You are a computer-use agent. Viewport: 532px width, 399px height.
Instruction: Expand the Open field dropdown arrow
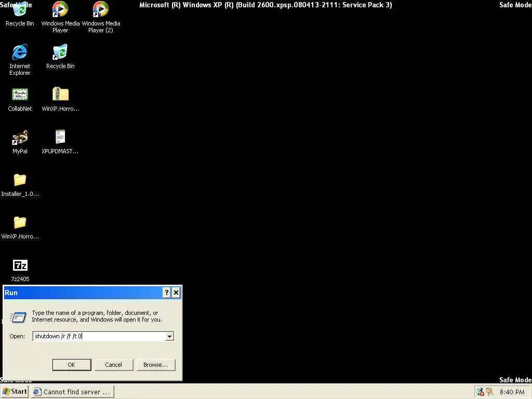(169, 336)
